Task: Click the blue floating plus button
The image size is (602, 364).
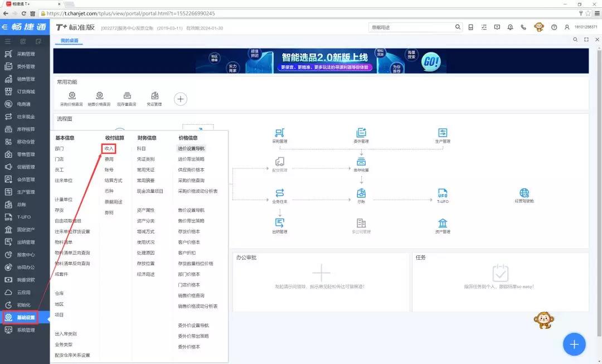Action: [574, 344]
